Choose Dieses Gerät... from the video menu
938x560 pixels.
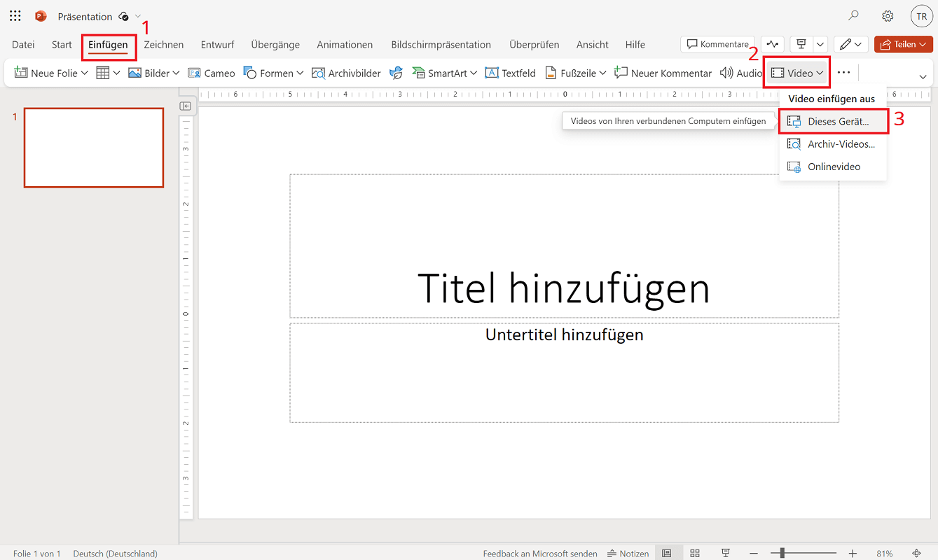pos(833,121)
